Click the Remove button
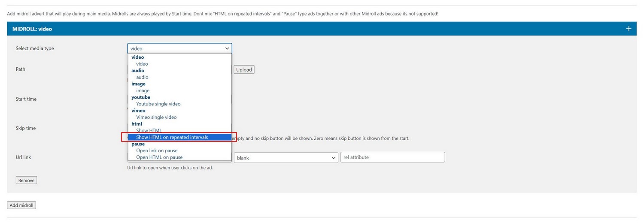This screenshot has height=223, width=644. pyautogui.click(x=26, y=181)
